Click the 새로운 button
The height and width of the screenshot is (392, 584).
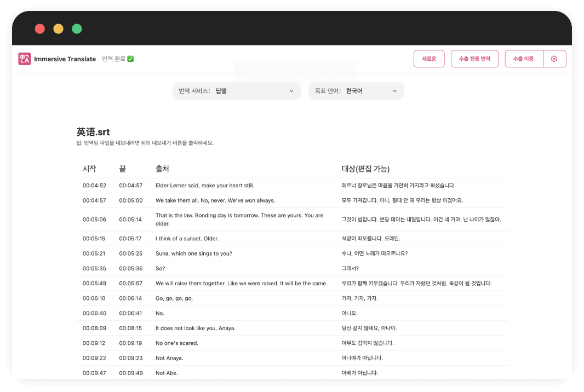tap(429, 59)
